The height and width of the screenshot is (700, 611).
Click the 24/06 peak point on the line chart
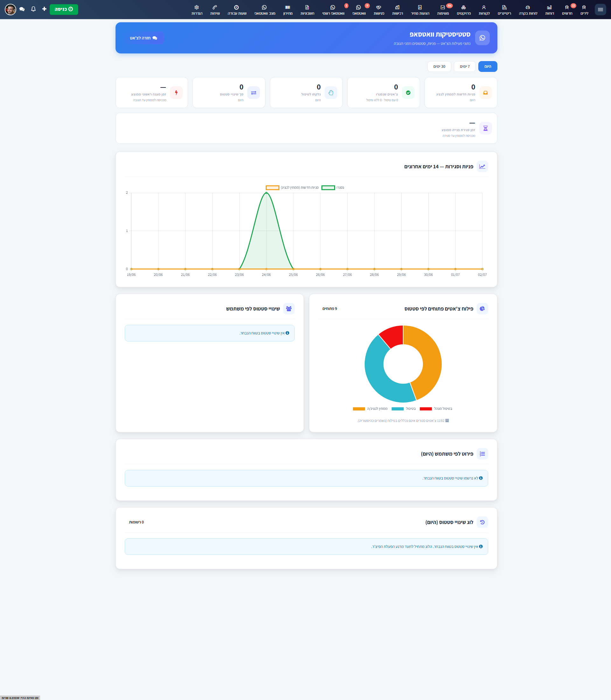pos(266,193)
